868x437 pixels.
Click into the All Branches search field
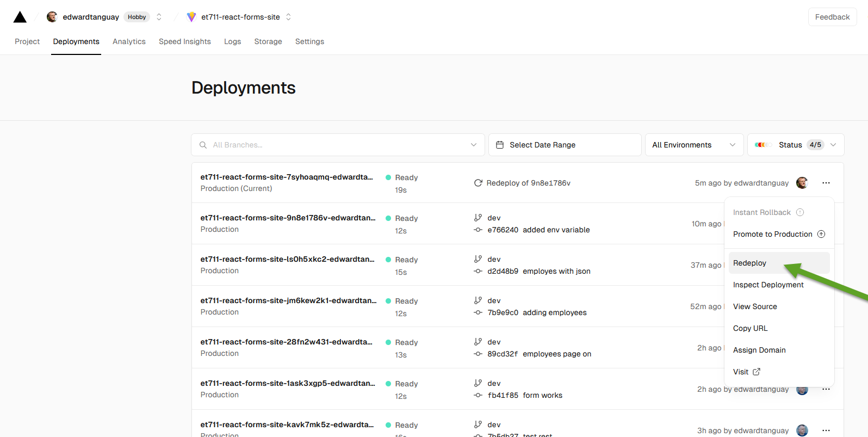pos(337,145)
